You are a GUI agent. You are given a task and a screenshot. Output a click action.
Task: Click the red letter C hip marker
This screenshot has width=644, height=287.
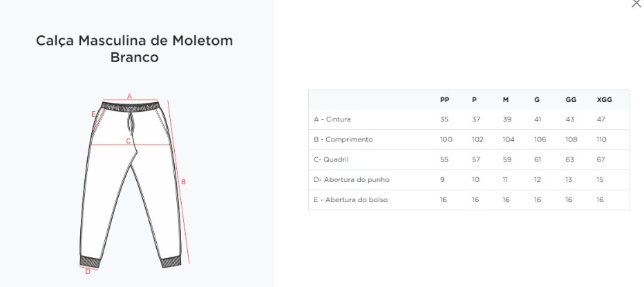click(128, 141)
